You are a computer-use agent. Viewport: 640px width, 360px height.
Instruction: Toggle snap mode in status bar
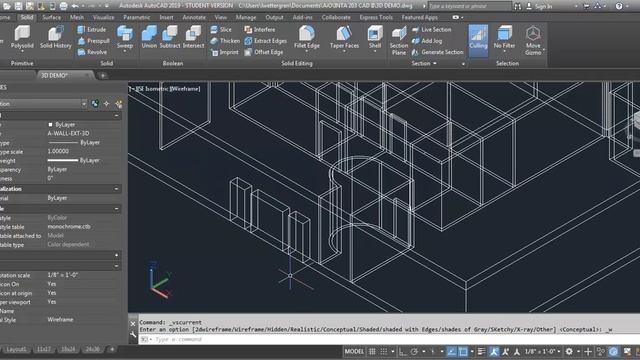click(x=384, y=351)
